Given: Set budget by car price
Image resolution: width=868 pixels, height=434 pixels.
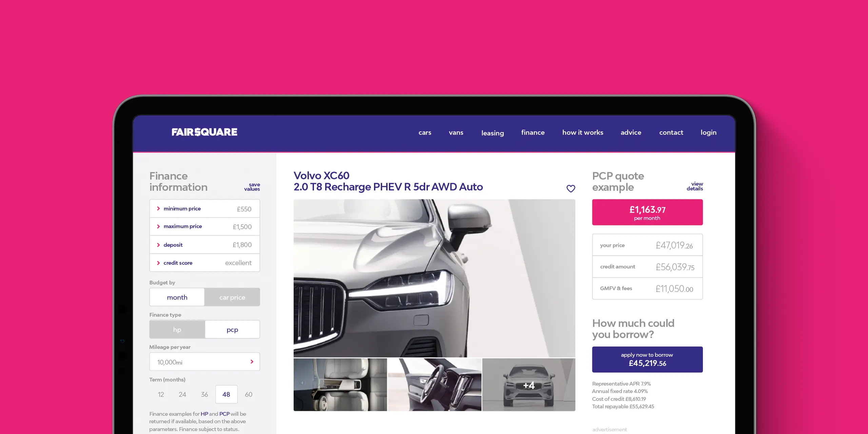Looking at the screenshot, I should [x=232, y=297].
